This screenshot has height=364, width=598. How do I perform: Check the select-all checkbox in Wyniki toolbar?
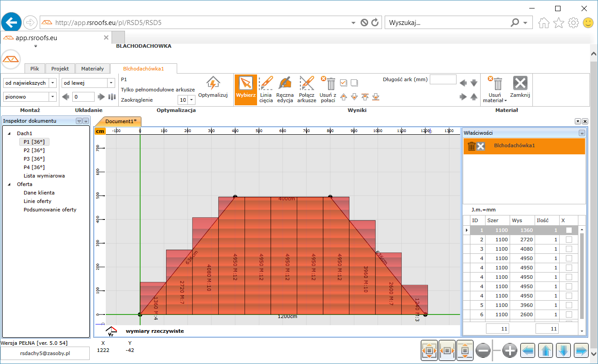pos(343,83)
